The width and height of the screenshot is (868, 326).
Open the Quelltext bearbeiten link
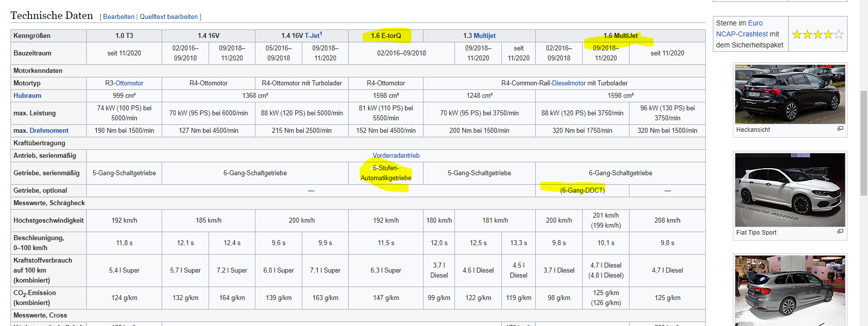coord(169,16)
